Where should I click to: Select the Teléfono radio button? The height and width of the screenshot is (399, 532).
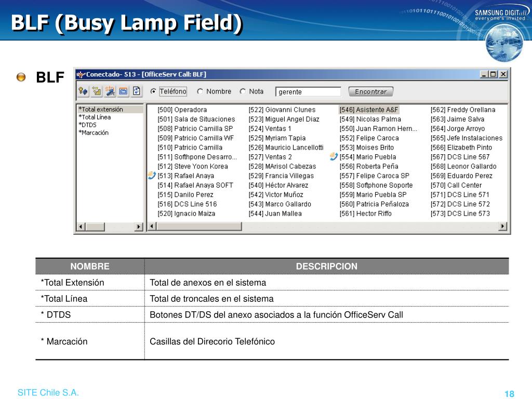click(x=153, y=91)
